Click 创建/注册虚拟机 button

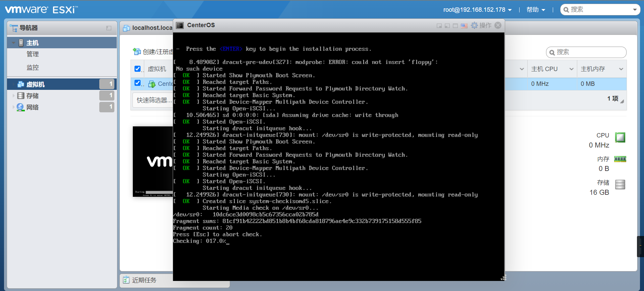(153, 52)
